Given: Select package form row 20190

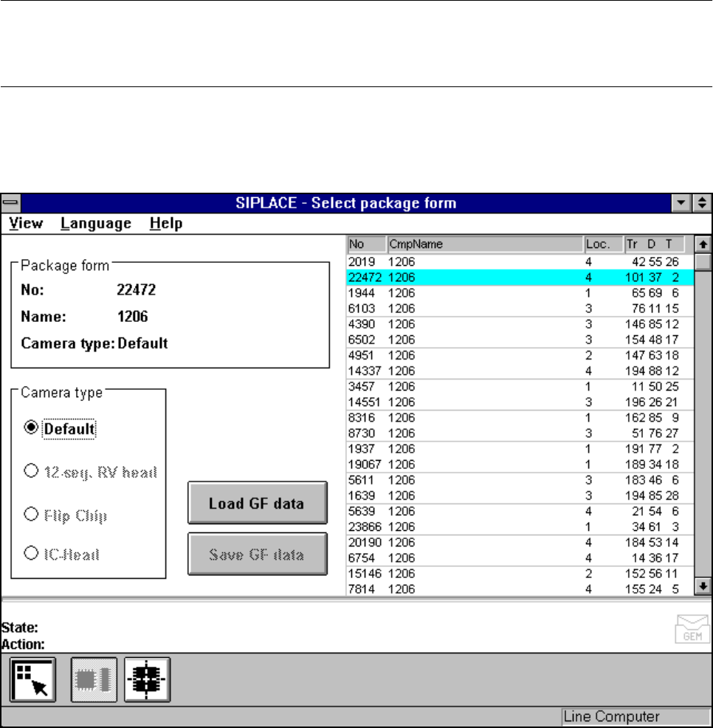Looking at the screenshot, I should [520, 542].
